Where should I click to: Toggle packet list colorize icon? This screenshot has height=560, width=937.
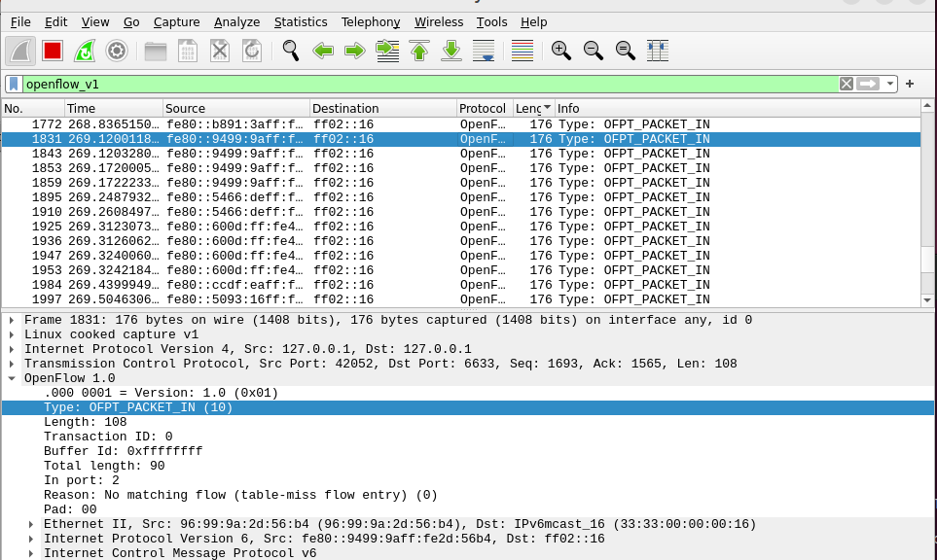(523, 51)
